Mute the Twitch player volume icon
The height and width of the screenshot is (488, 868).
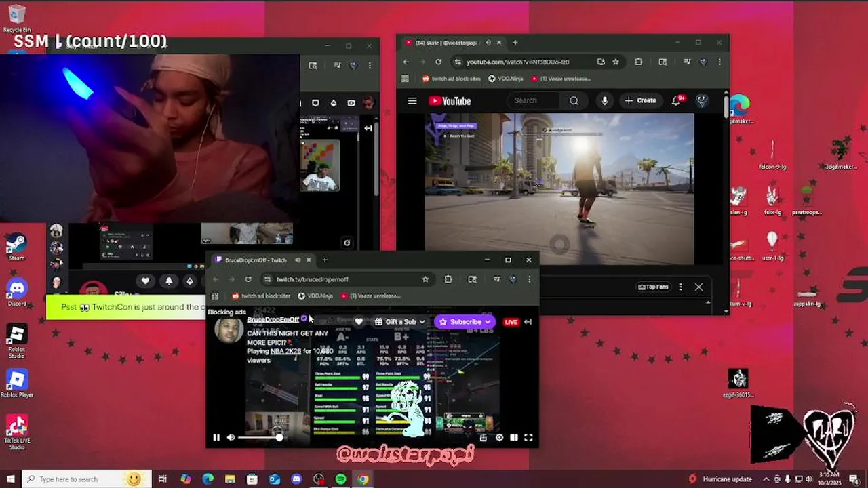231,438
